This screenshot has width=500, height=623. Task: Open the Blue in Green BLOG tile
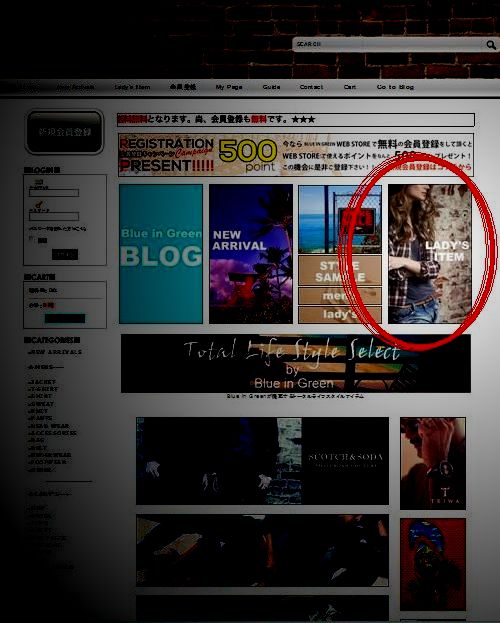[x=161, y=253]
